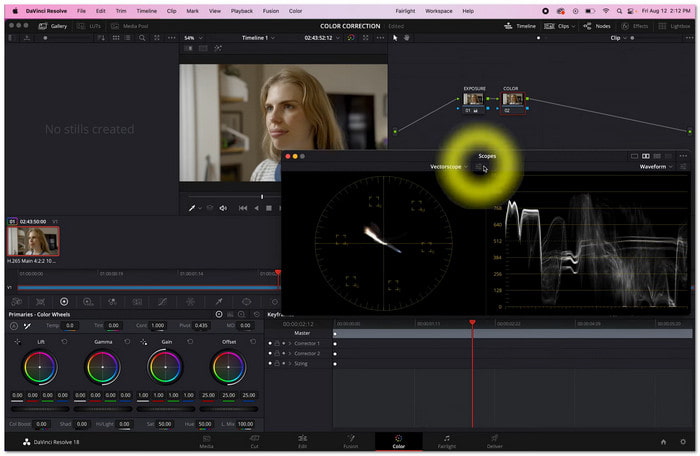Open the Playback menu

pyautogui.click(x=242, y=11)
